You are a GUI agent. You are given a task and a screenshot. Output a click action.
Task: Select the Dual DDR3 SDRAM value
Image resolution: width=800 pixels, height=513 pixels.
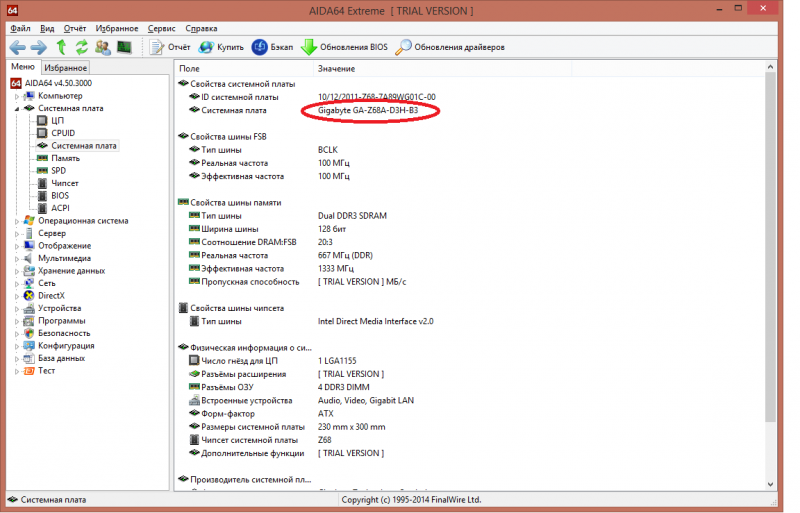tap(352, 216)
